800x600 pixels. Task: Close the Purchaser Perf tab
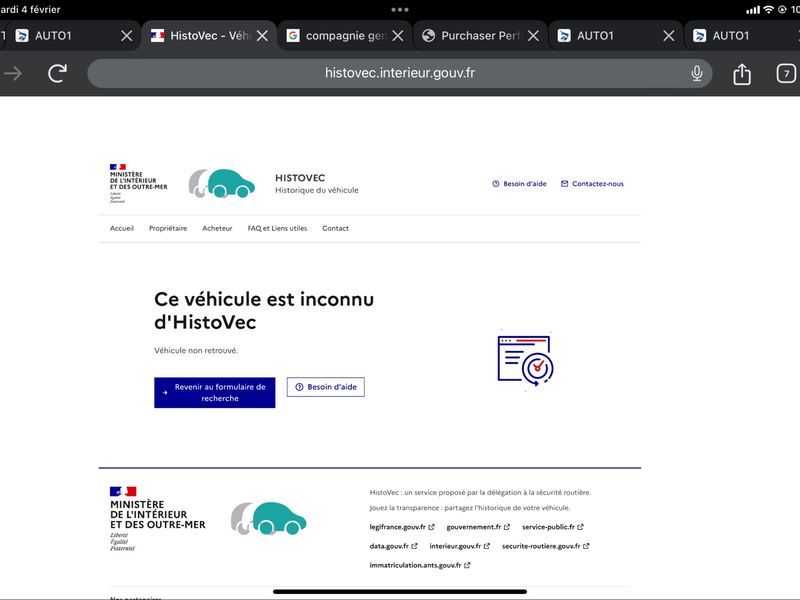click(533, 36)
